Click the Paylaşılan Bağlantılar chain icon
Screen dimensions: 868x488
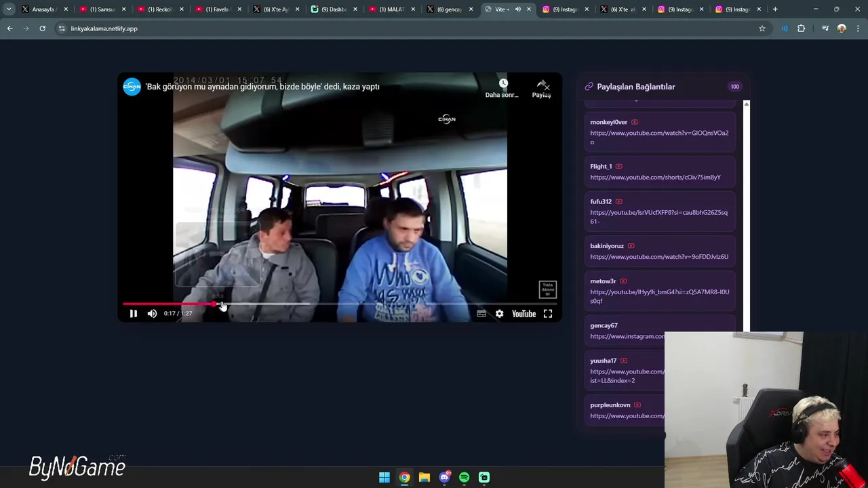589,87
